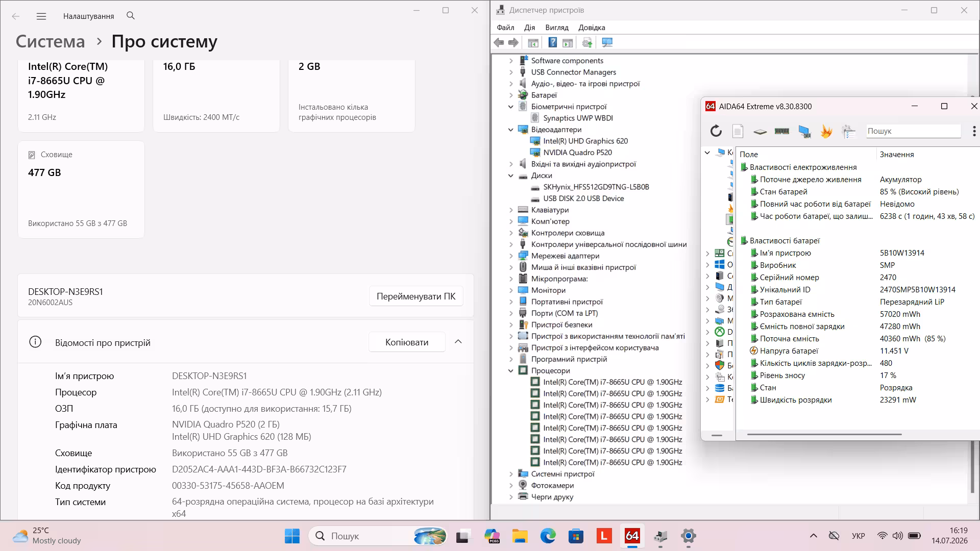Screen dimensions: 980x551
Task: Click the Сховище 477 GB storage card
Action: (x=81, y=189)
